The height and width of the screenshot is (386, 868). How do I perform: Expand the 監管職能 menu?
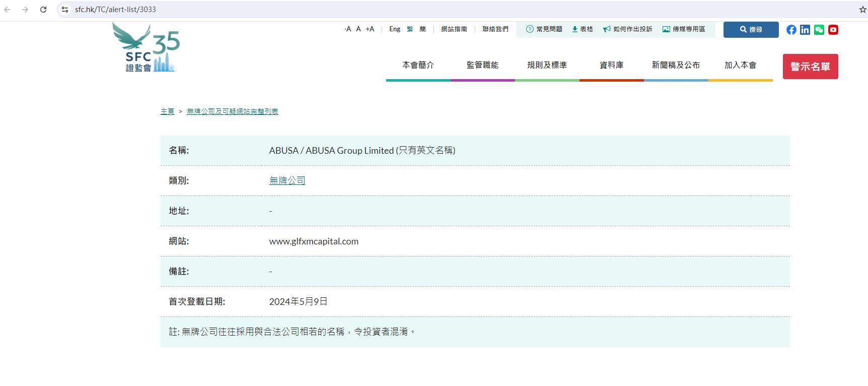(482, 65)
